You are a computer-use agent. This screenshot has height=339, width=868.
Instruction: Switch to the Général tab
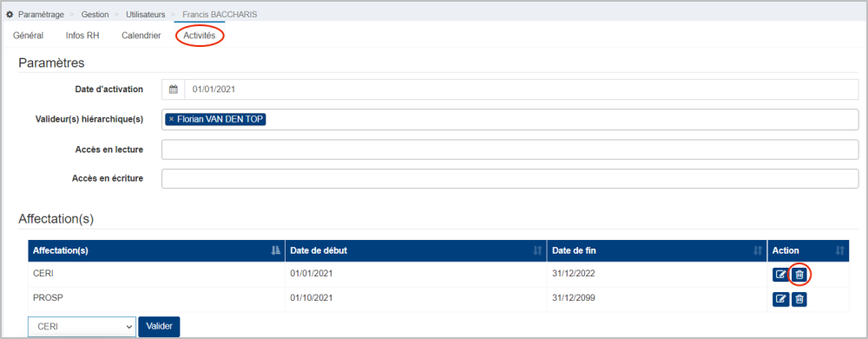click(x=29, y=36)
